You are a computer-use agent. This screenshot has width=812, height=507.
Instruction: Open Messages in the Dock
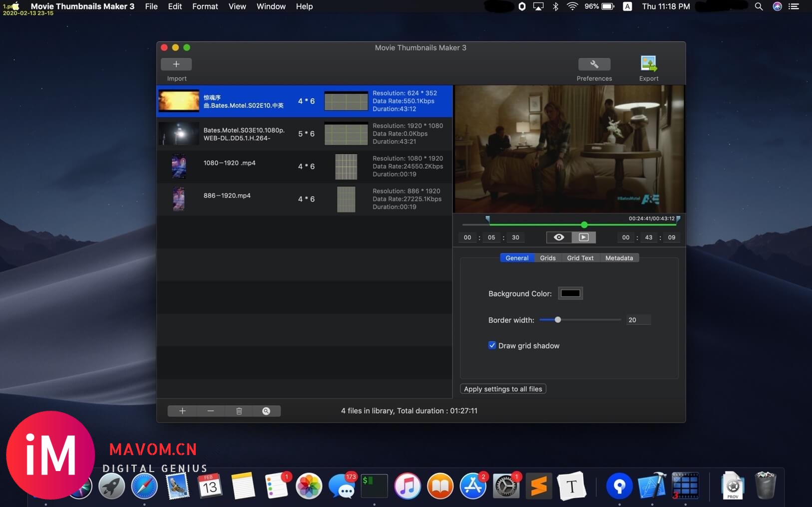coord(342,486)
